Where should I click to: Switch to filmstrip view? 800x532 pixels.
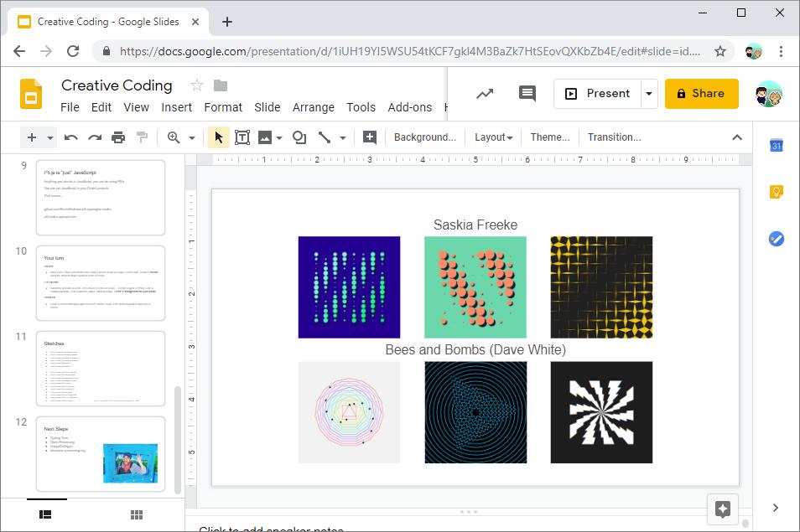pyautogui.click(x=45, y=514)
